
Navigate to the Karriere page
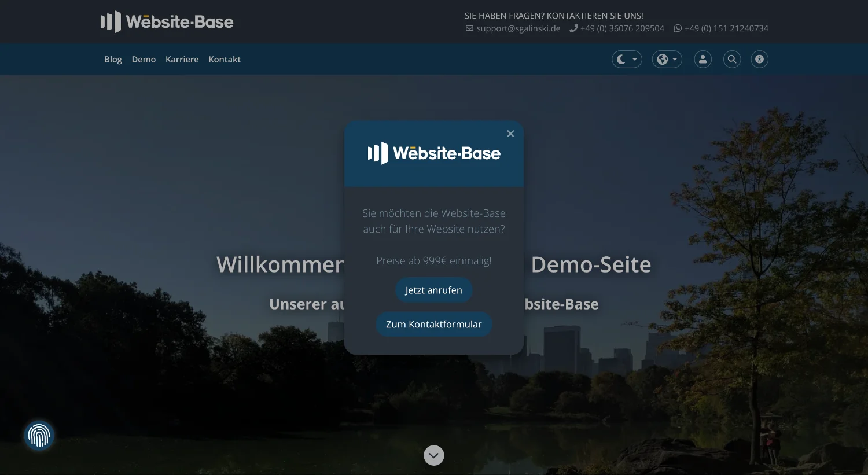coord(182,59)
